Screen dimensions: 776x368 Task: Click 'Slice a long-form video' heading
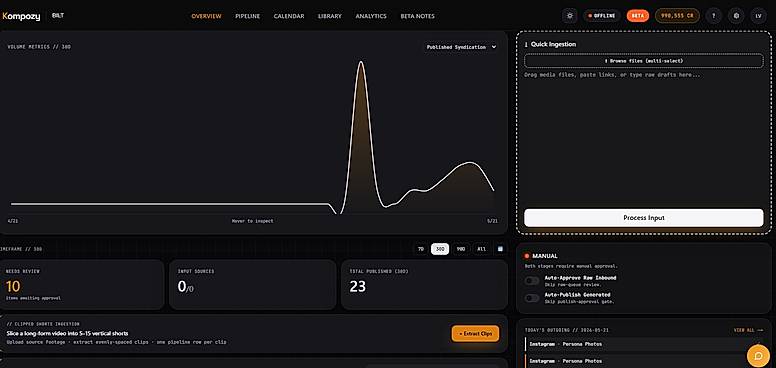click(x=67, y=333)
